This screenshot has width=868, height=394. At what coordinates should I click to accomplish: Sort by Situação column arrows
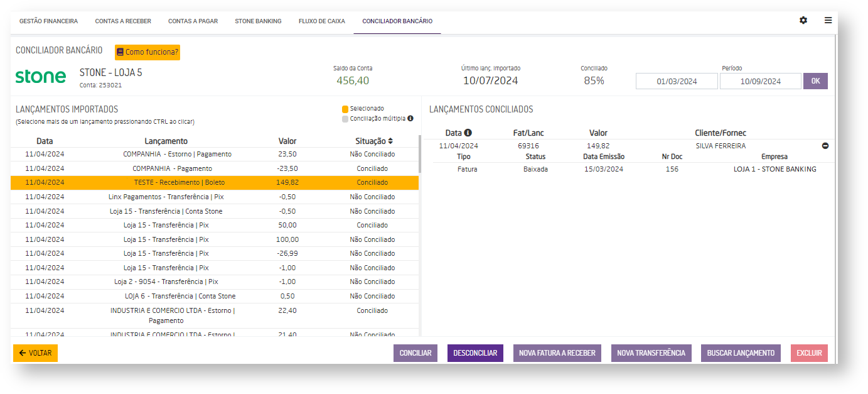pos(390,141)
